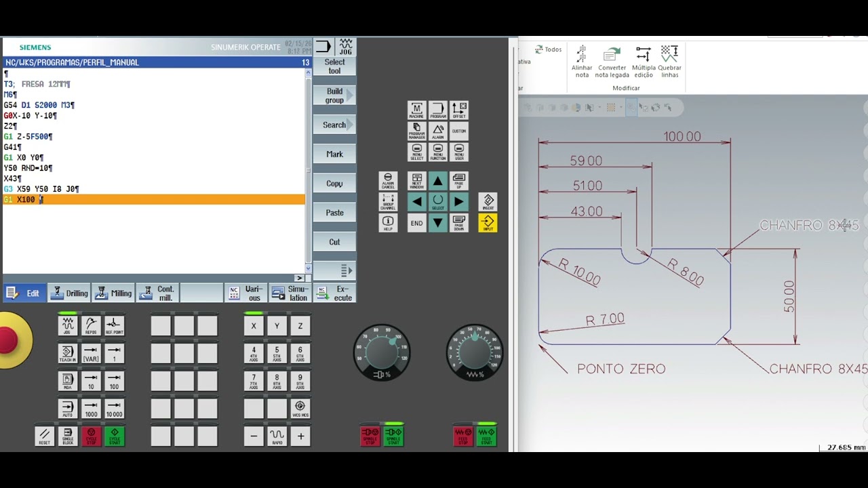Open the Build group softkey
Viewport: 868px width, 488px height.
(334, 96)
